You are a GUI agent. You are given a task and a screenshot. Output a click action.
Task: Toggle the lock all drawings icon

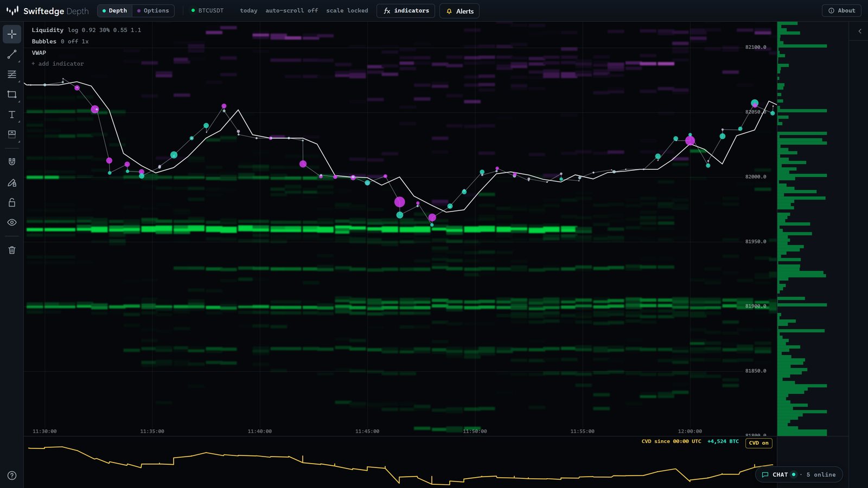tap(12, 202)
